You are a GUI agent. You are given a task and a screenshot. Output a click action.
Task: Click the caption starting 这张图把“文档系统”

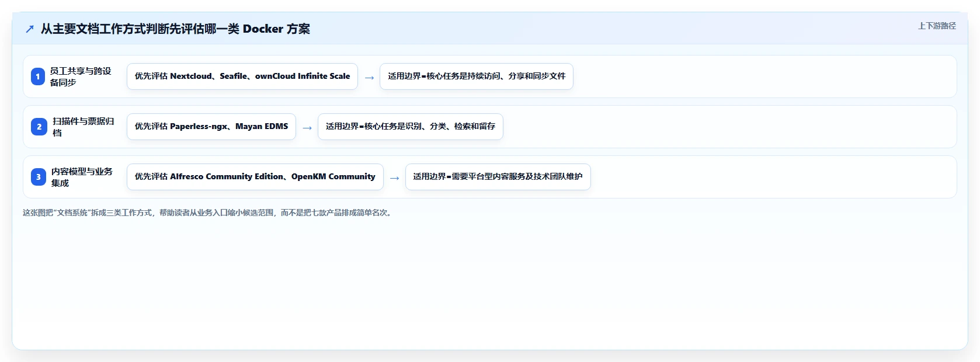[208, 213]
